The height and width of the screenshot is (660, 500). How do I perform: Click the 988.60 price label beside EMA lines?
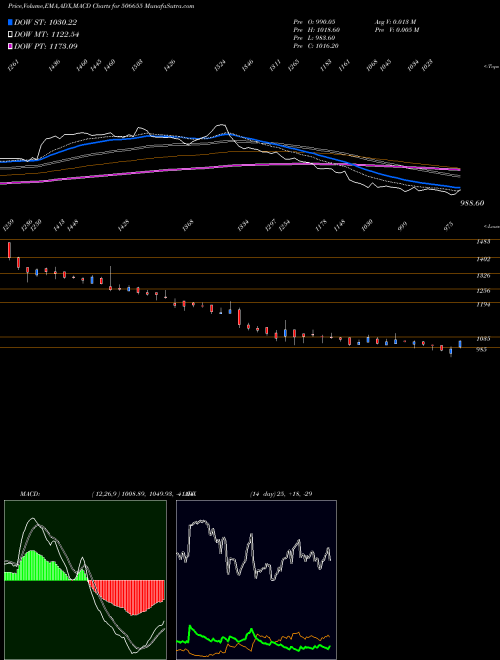coord(472,203)
